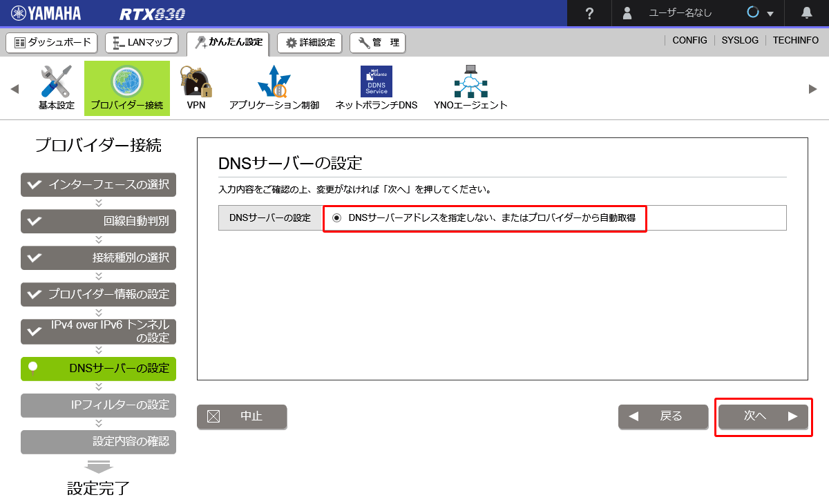
Task: Select the automatic DNS server radio button
Action: (x=337, y=218)
